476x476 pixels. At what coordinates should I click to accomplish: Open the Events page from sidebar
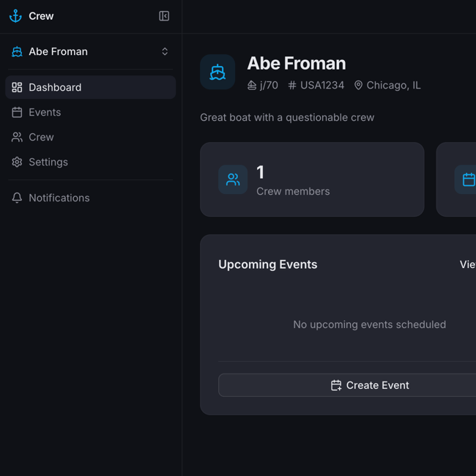pyautogui.click(x=45, y=112)
